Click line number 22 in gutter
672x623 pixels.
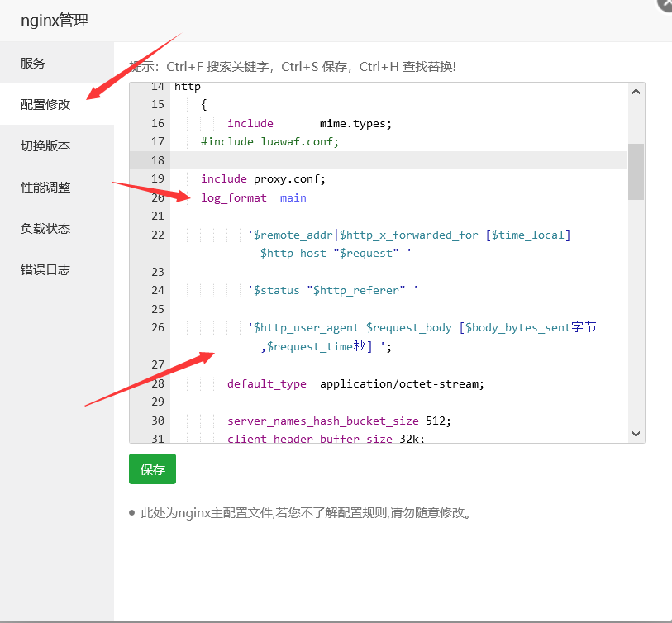point(158,235)
